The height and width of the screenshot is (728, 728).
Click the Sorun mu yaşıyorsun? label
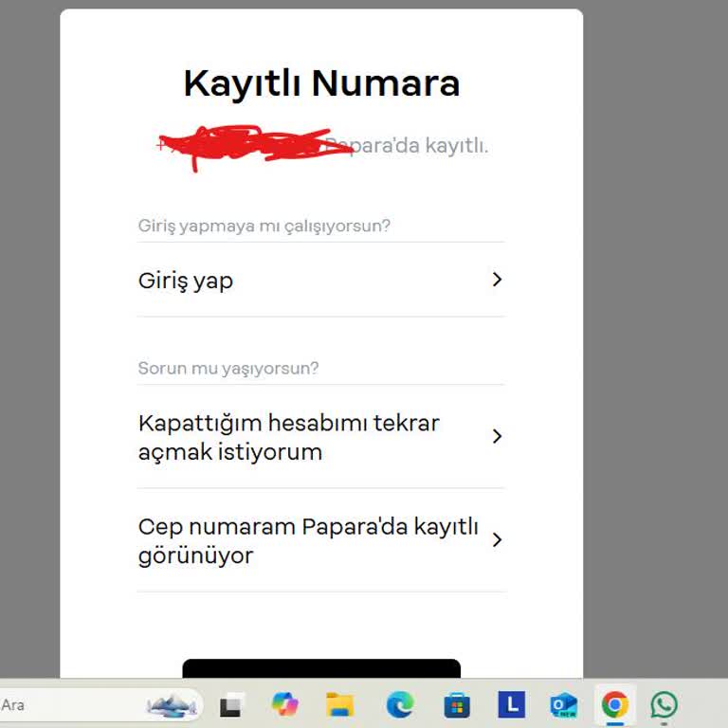click(228, 368)
